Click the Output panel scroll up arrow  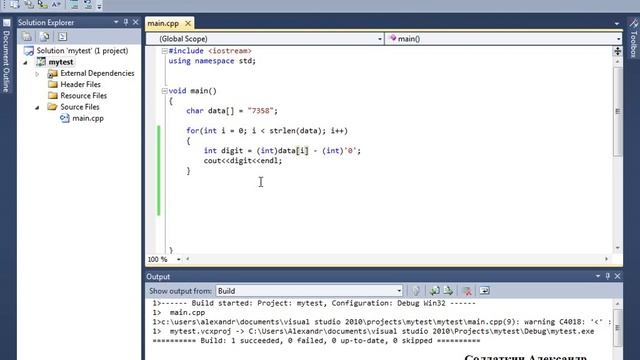point(618,304)
